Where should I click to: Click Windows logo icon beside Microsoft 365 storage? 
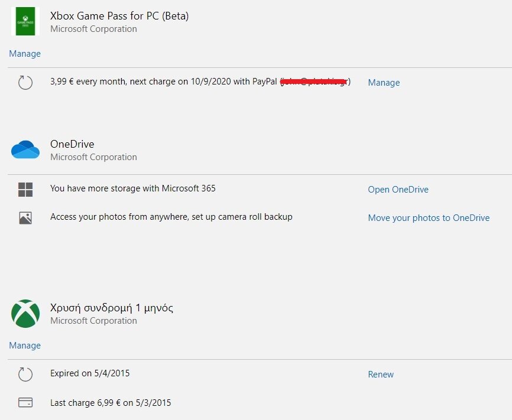click(x=25, y=190)
